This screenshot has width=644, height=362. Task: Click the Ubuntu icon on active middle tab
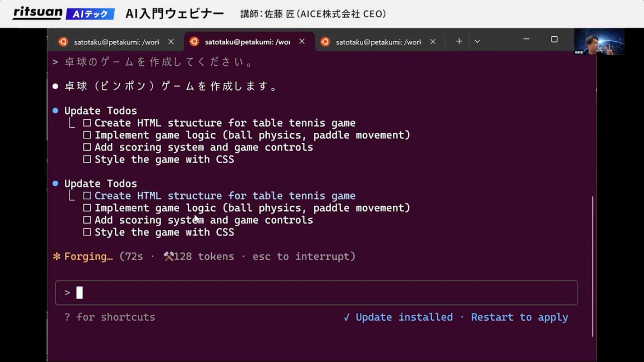point(194,41)
